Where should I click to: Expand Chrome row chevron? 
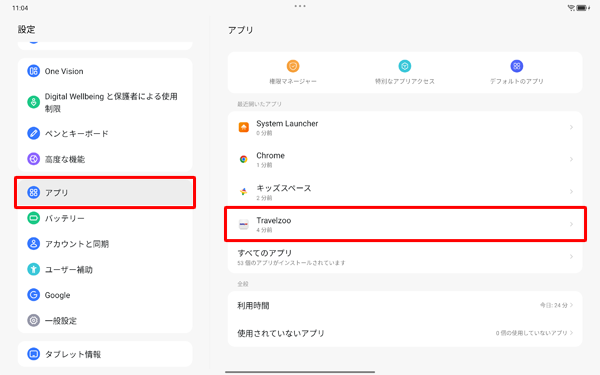(571, 159)
